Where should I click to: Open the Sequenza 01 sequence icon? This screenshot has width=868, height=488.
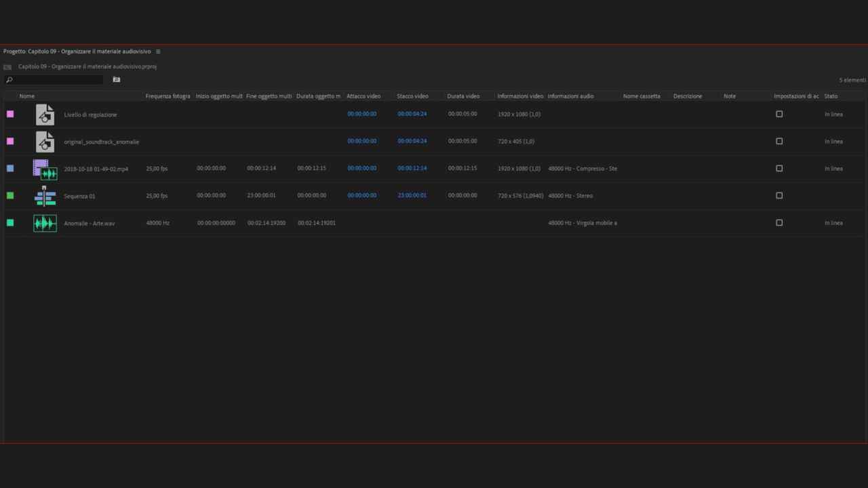click(45, 196)
